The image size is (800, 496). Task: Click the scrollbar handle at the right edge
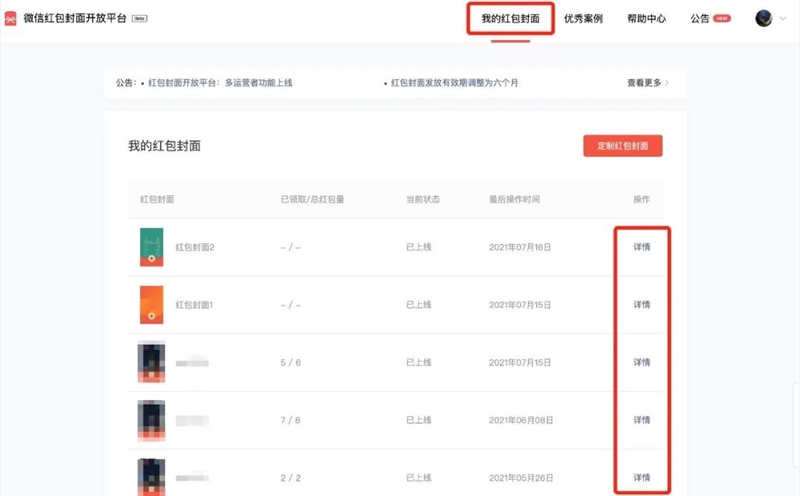[796, 425]
